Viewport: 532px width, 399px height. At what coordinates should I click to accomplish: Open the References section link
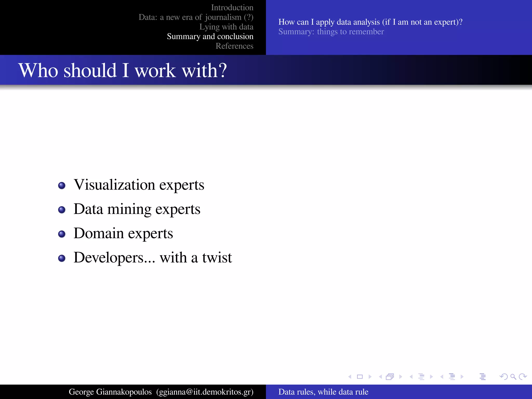click(x=234, y=46)
